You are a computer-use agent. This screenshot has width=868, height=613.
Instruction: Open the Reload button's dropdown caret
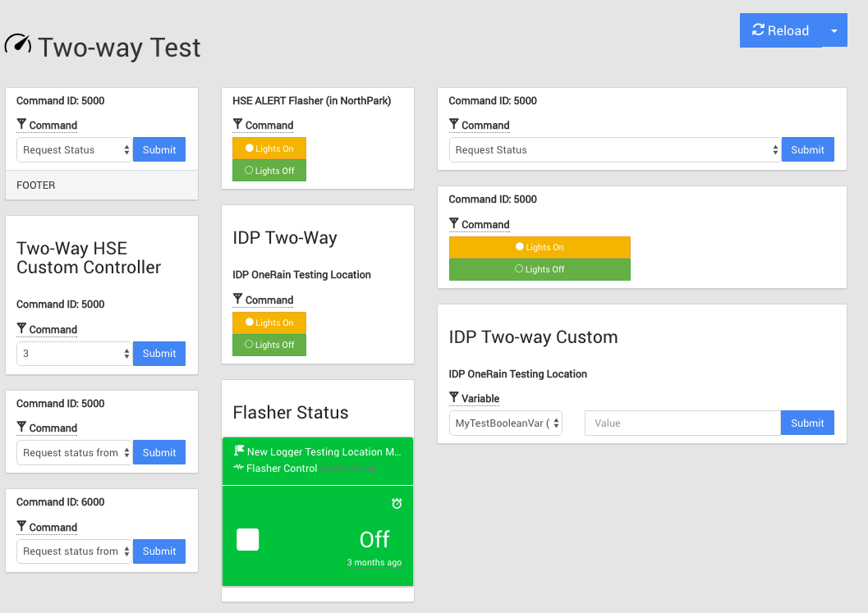click(x=834, y=30)
